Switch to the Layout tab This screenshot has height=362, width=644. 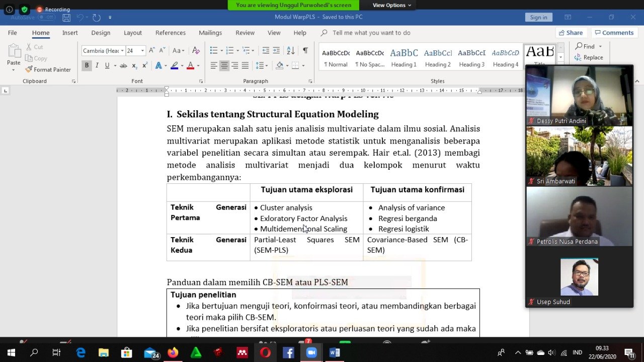(x=133, y=33)
